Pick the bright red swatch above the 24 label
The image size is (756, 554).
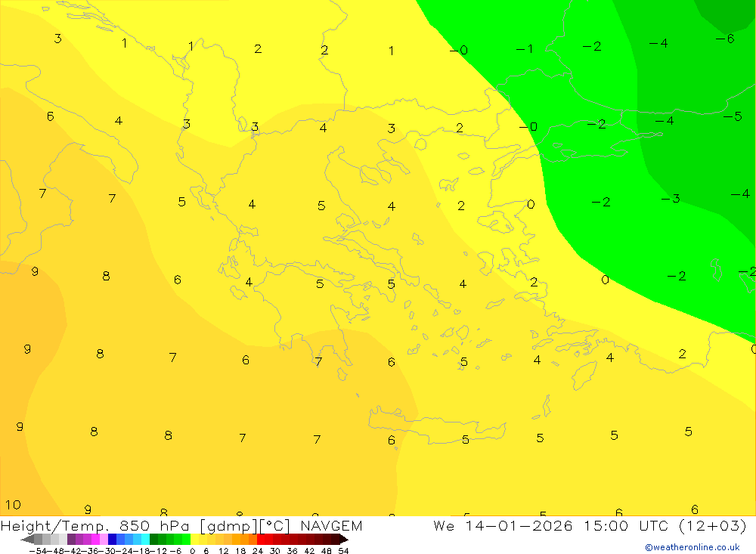[x=261, y=540]
